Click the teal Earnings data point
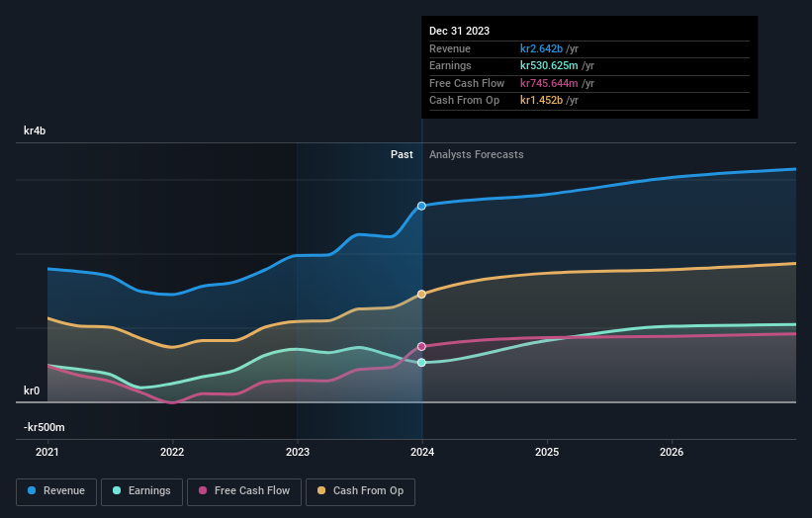 coord(421,362)
